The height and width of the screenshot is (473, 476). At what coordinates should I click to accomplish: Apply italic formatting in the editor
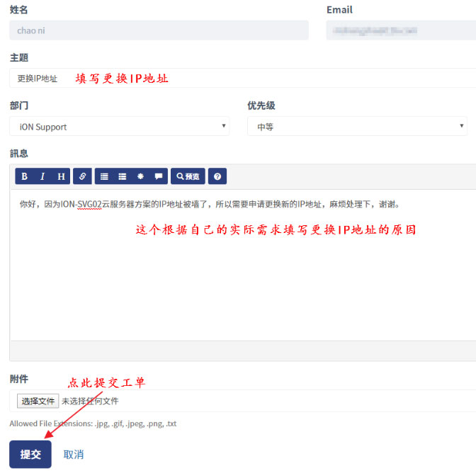[42, 176]
